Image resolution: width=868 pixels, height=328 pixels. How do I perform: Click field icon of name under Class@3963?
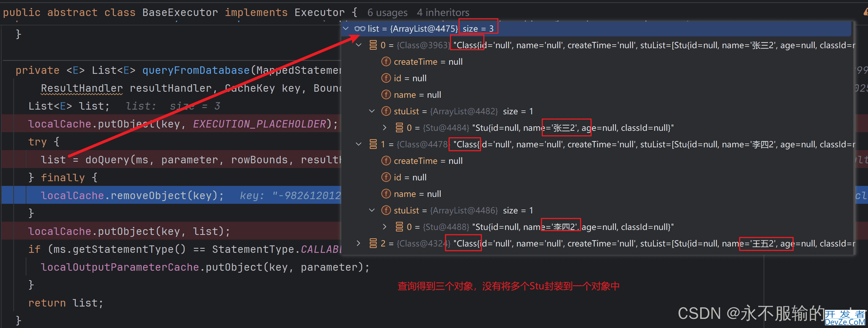coord(386,95)
